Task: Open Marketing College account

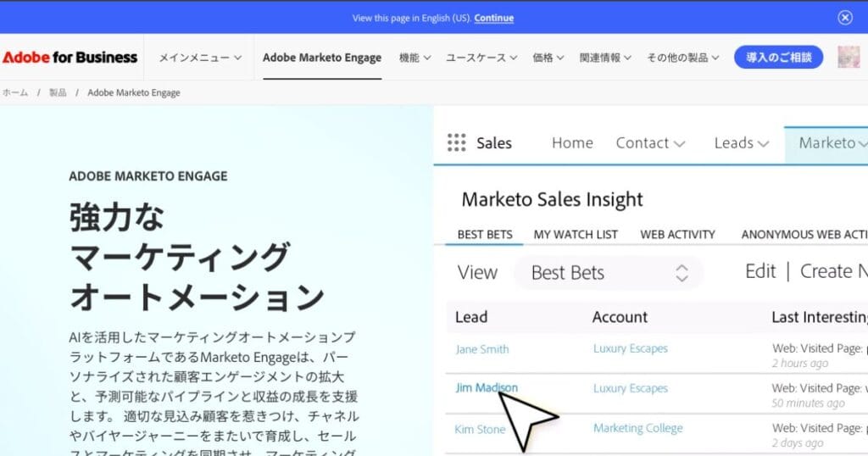Action: pyautogui.click(x=637, y=428)
